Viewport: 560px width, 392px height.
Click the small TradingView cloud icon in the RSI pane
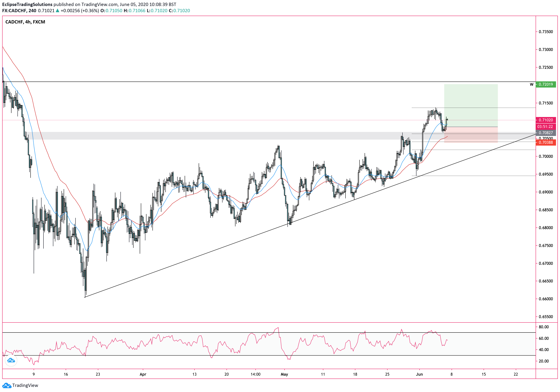[11, 360]
